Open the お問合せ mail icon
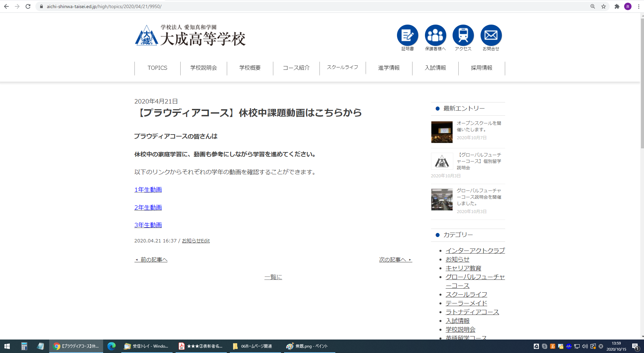The image size is (644, 353). pyautogui.click(x=491, y=35)
